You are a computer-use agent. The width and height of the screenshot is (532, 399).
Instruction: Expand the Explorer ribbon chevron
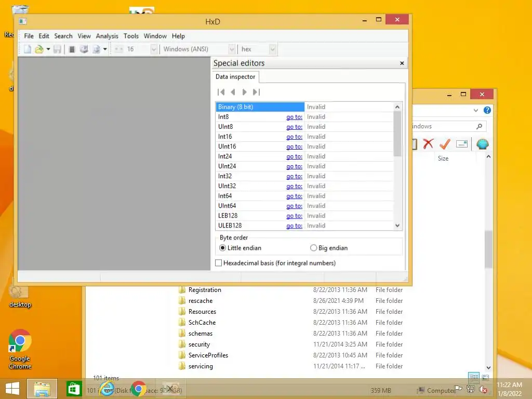(476, 110)
